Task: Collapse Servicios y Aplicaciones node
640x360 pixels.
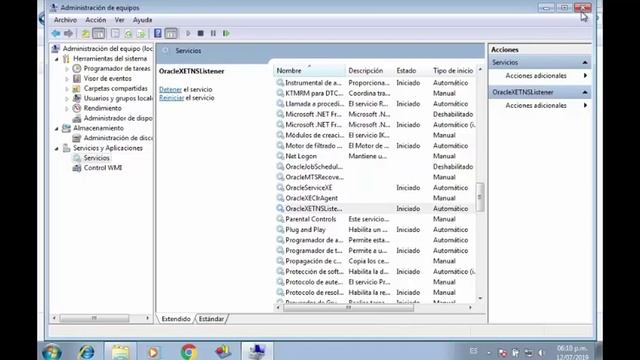Action: click(57, 149)
